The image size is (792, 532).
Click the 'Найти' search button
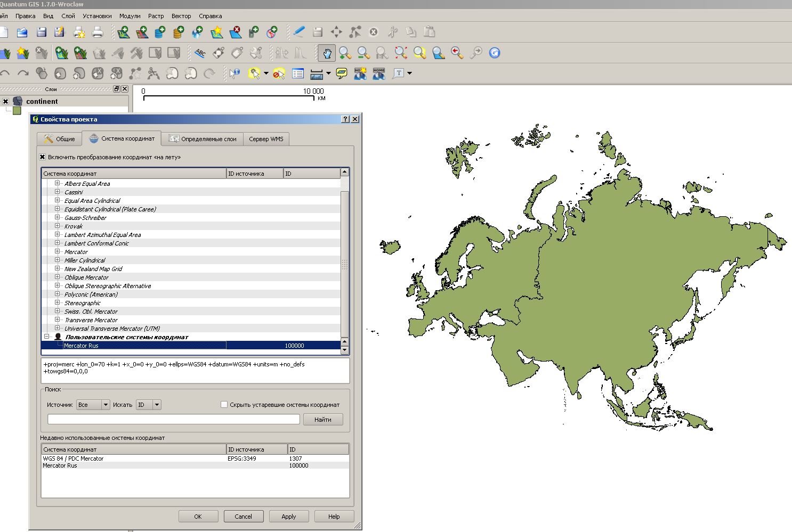pos(323,420)
